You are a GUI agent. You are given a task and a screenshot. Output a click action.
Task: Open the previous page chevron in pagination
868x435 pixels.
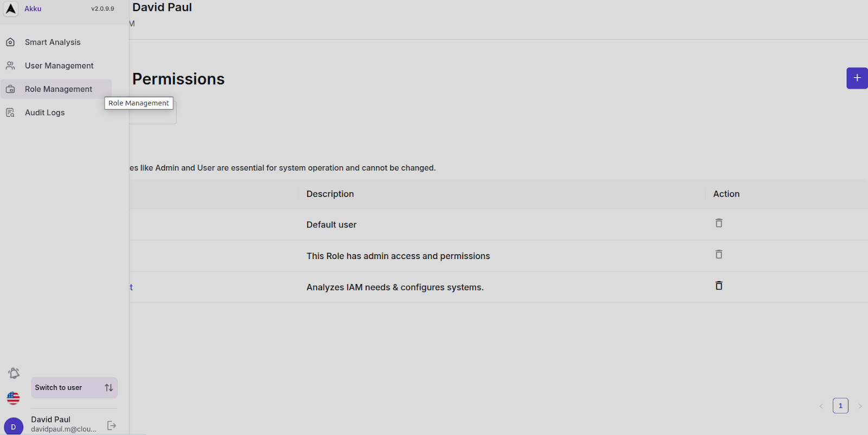821,406
